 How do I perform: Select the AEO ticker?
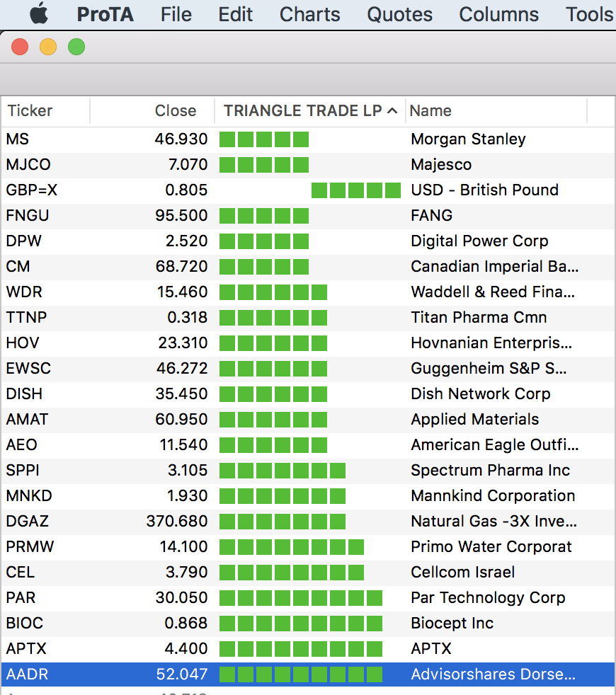pyautogui.click(x=21, y=445)
